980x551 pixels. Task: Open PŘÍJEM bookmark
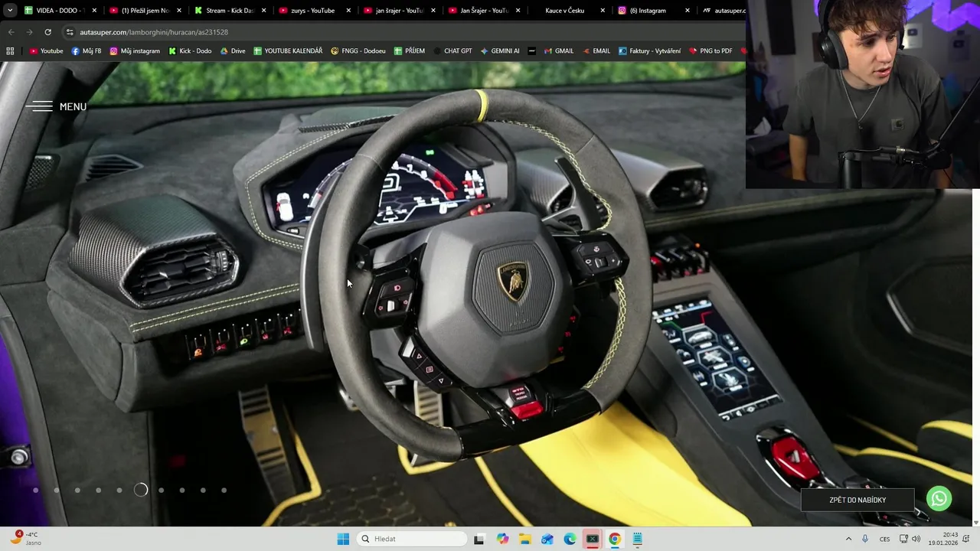pyautogui.click(x=410, y=51)
